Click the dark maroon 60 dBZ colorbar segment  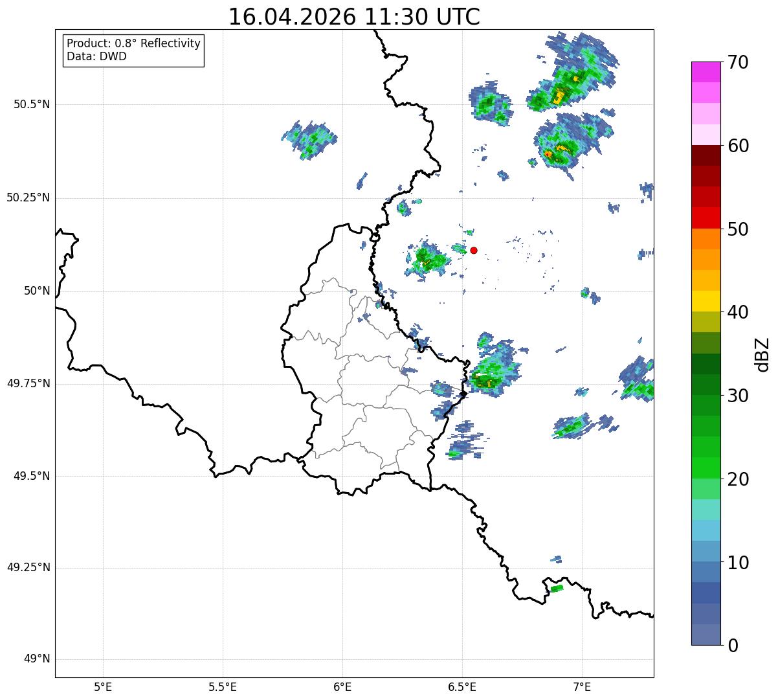(706, 155)
